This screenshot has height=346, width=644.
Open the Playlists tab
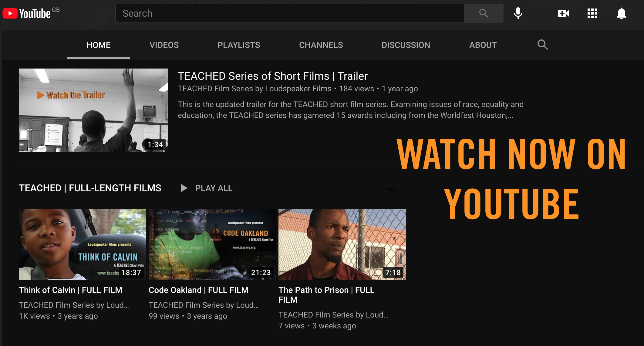(x=239, y=45)
